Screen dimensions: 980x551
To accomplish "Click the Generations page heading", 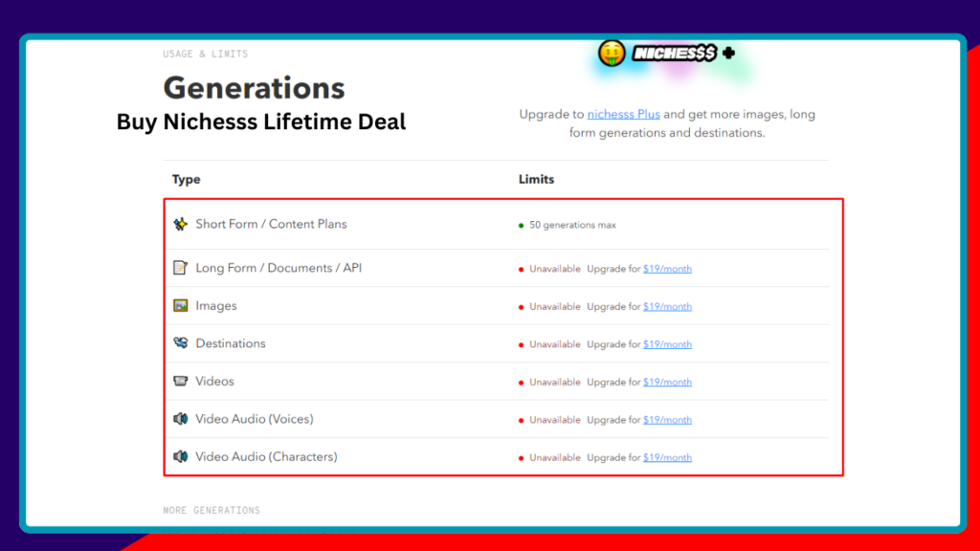I will pos(254,87).
